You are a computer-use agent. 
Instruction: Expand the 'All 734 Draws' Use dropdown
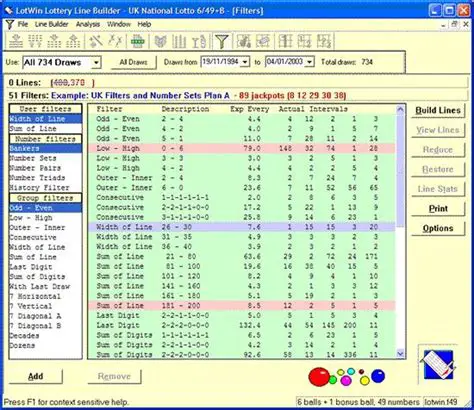(96, 62)
